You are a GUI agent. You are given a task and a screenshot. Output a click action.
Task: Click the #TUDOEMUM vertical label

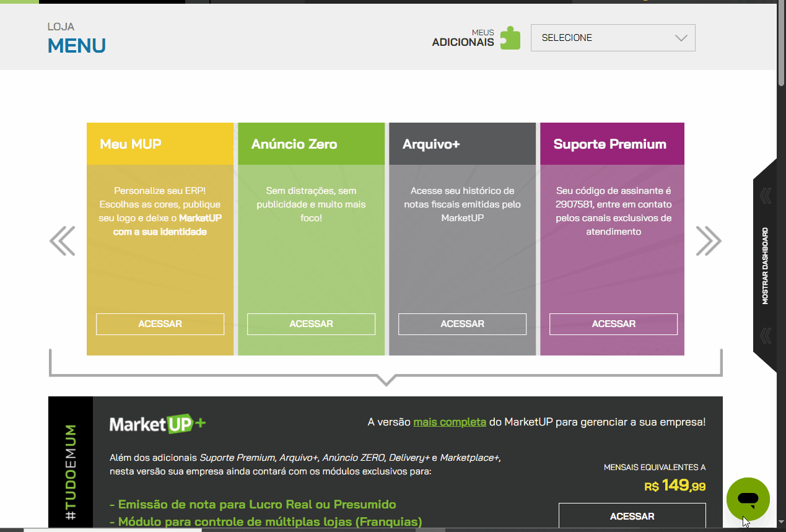point(71,471)
